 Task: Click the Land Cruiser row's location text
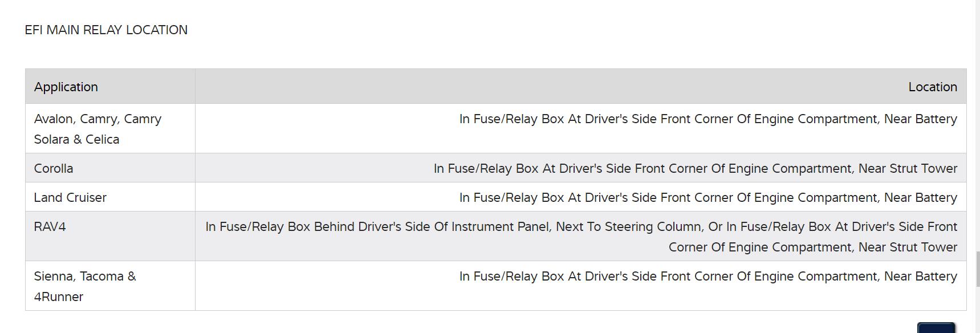click(x=707, y=198)
